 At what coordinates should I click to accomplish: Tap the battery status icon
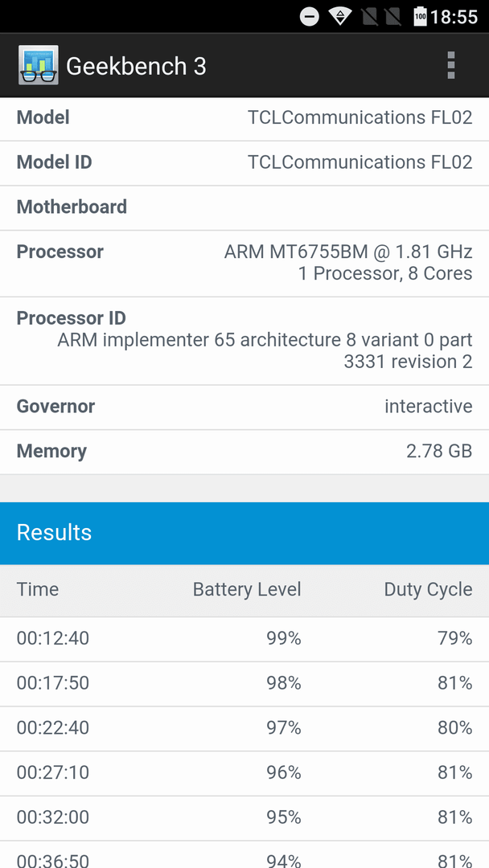pyautogui.click(x=421, y=17)
